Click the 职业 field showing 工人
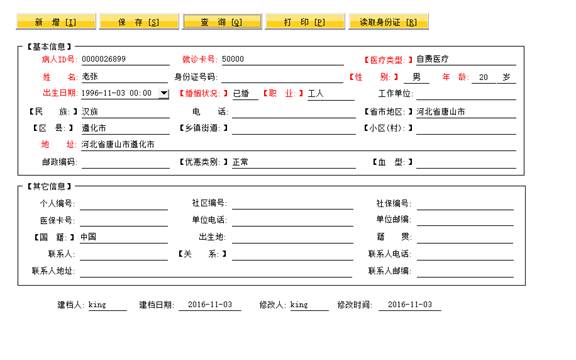The height and width of the screenshot is (360, 576). (331, 94)
